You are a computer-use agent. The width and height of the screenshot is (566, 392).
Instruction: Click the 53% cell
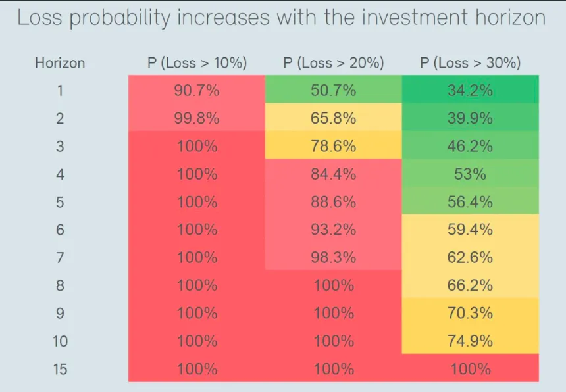(471, 174)
